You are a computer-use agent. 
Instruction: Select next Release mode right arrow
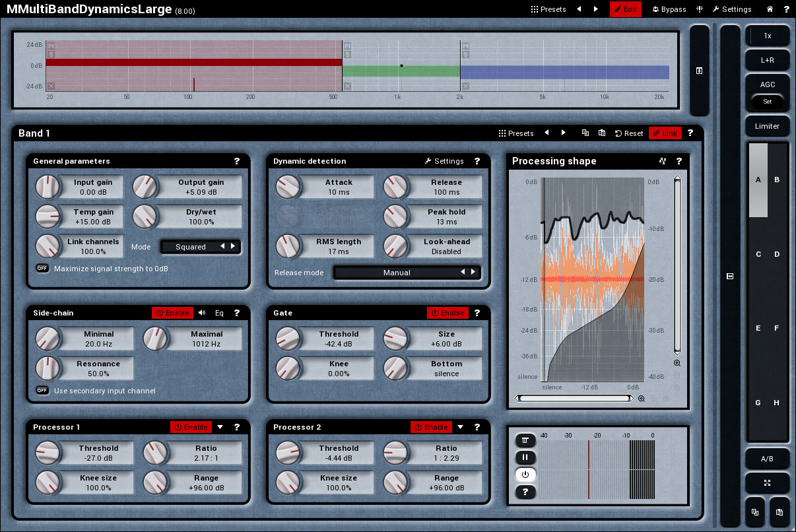pos(473,272)
